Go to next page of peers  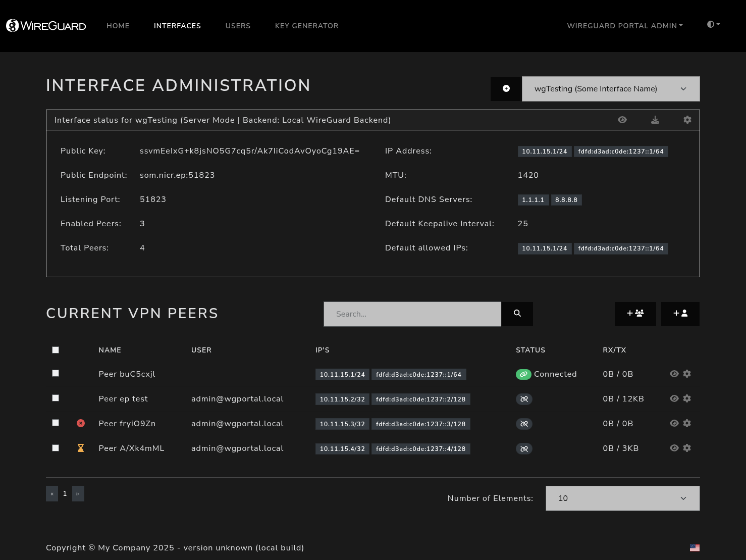coord(78,494)
